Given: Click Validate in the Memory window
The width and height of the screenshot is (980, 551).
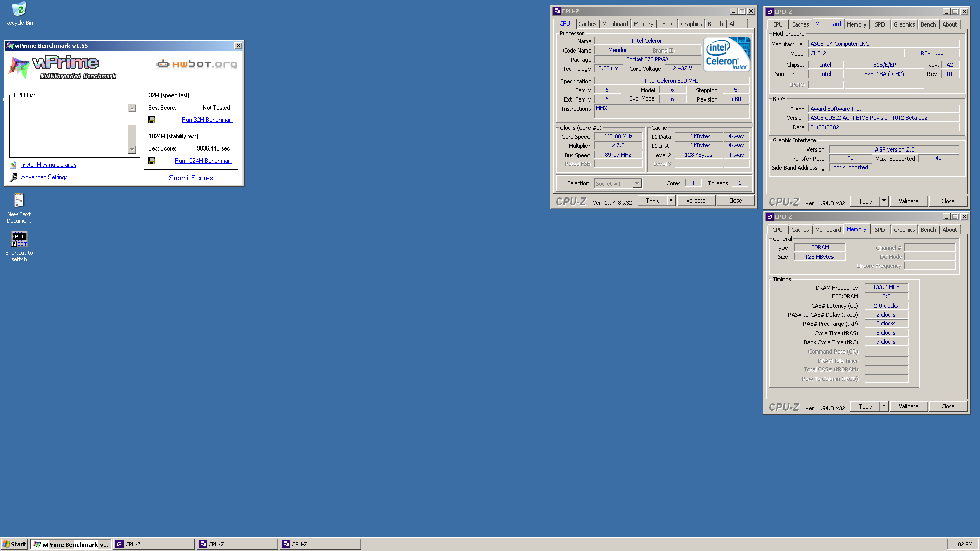Looking at the screenshot, I should click(909, 406).
